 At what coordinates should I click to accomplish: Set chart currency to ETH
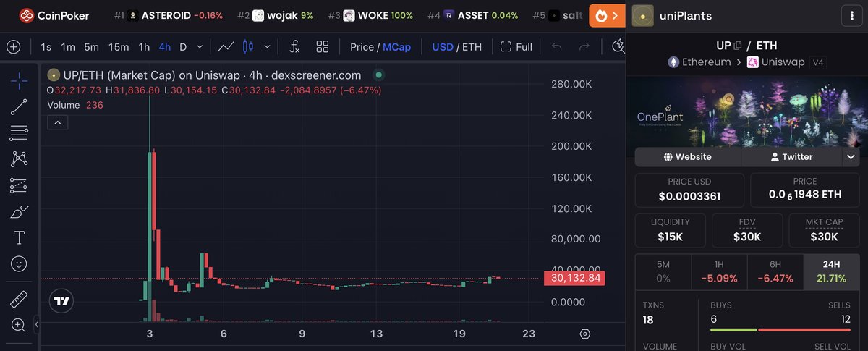[x=472, y=47]
